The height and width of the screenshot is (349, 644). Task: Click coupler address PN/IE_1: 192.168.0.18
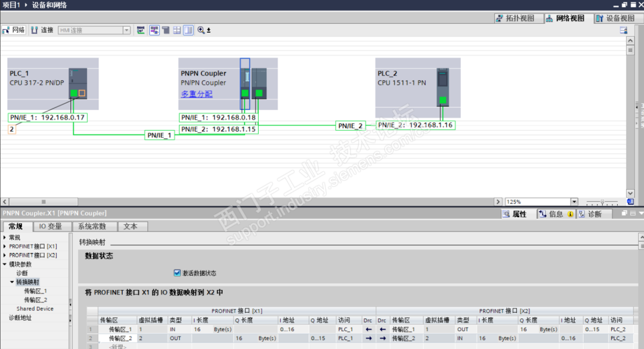tap(218, 118)
